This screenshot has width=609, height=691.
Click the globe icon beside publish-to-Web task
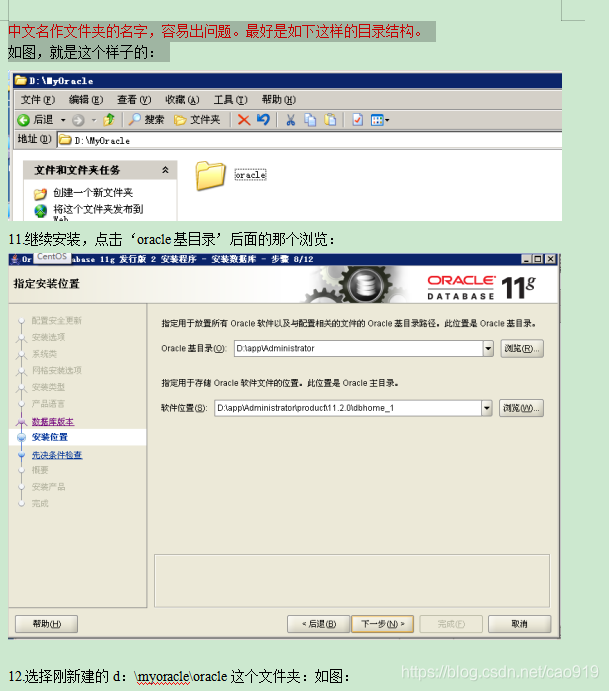(x=41, y=211)
